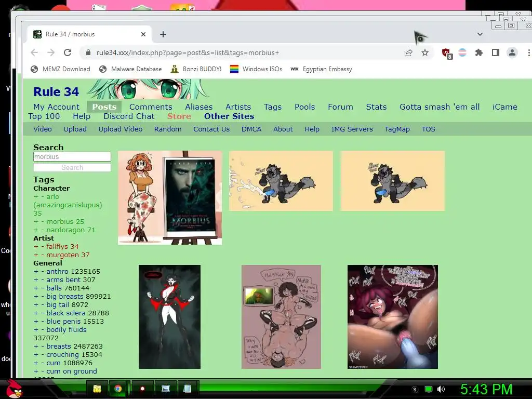Open the Chrome profile avatar
Screen dimensions: 532x399
coord(512,52)
